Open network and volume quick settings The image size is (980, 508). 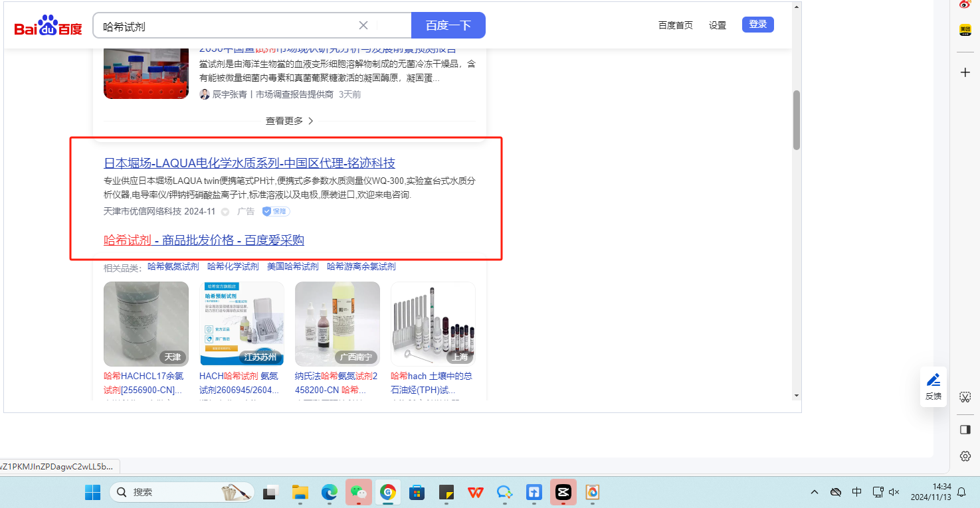pos(886,492)
